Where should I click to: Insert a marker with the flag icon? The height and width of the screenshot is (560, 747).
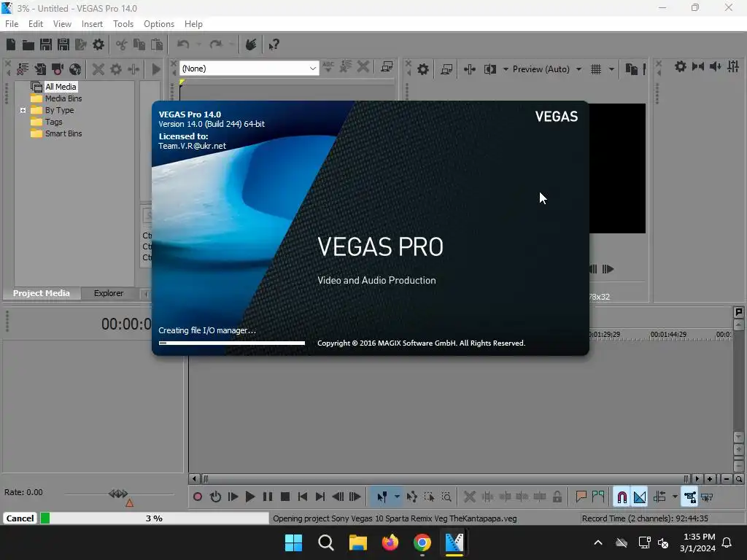pos(581,497)
